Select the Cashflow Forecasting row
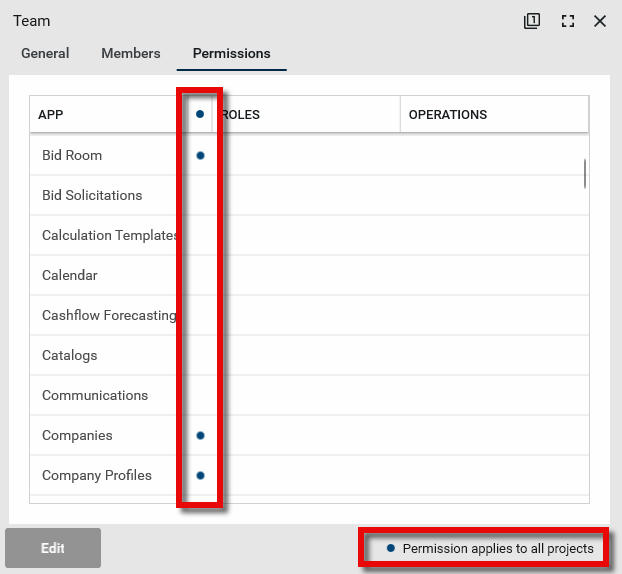 tap(108, 315)
